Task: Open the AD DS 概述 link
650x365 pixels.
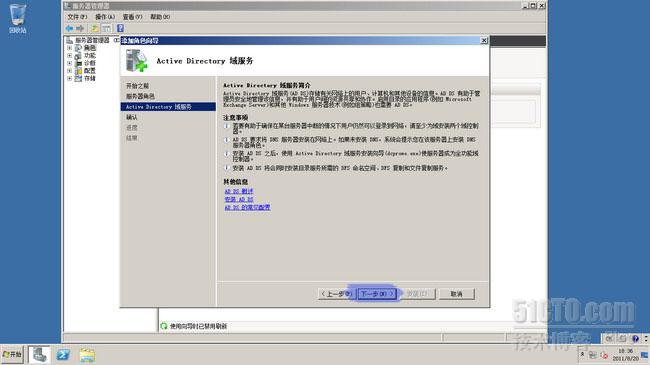Action: click(239, 191)
